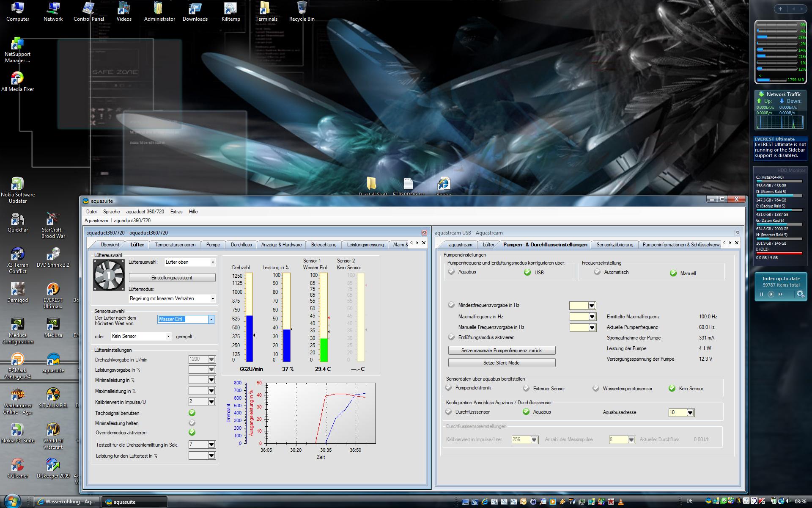The height and width of the screenshot is (508, 812).
Task: Click the Einstellungsassistent button
Action: (x=172, y=278)
